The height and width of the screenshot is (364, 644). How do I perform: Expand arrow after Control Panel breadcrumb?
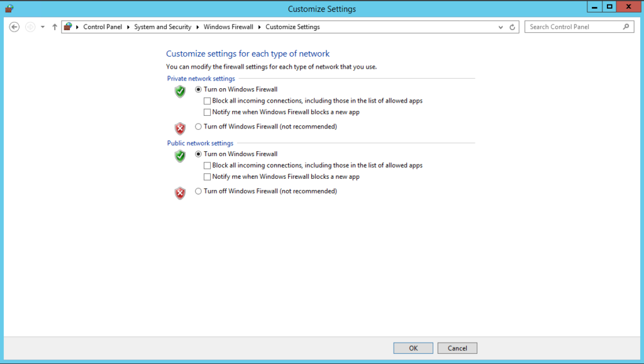click(128, 27)
